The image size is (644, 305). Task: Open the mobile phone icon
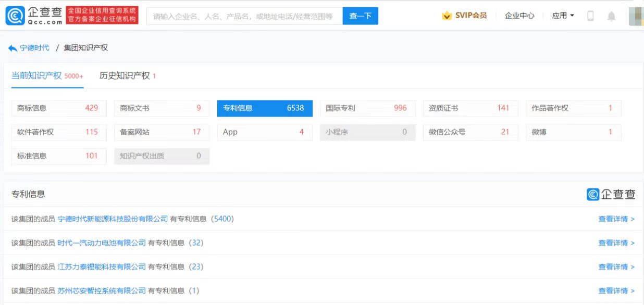[x=590, y=16]
